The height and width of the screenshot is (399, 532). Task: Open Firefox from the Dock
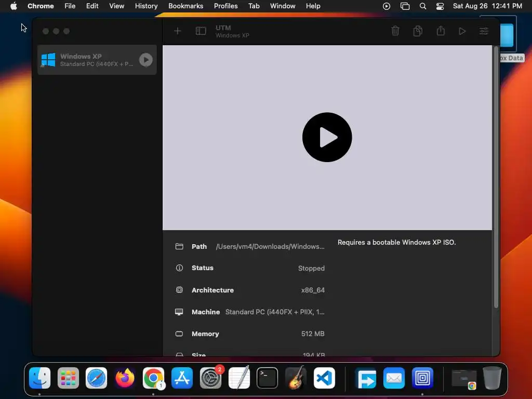tap(125, 378)
